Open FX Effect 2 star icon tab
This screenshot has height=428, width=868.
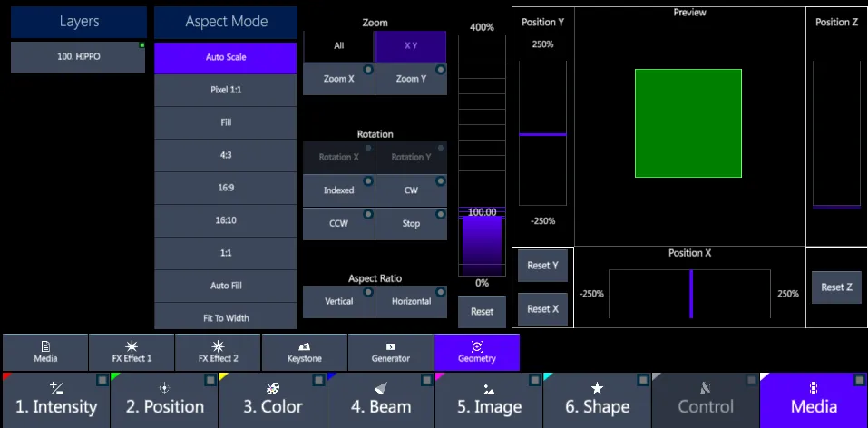pyautogui.click(x=218, y=352)
